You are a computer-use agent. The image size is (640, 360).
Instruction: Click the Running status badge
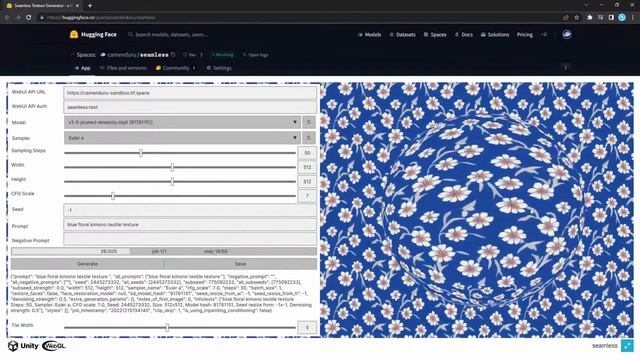pyautogui.click(x=222, y=55)
